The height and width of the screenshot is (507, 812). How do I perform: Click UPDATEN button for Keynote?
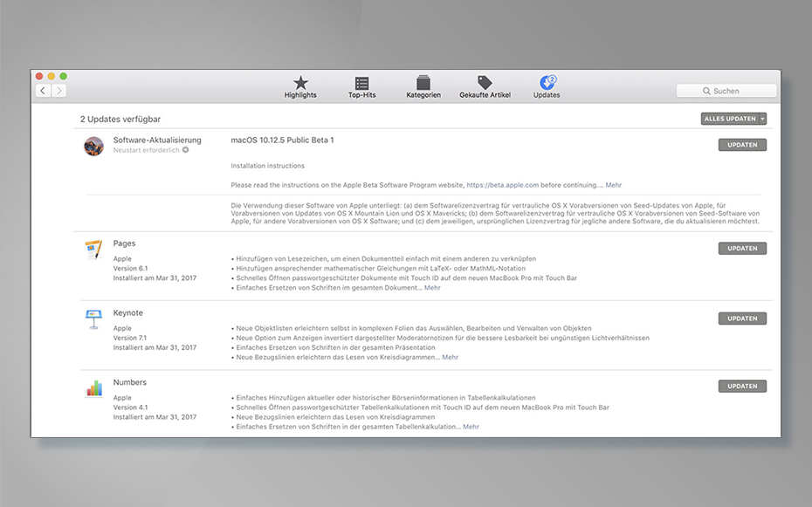[742, 319]
